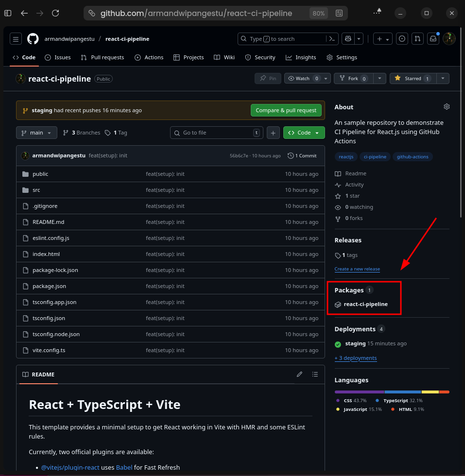The width and height of the screenshot is (465, 476).
Task: Open the Pull requests tab
Action: 103,57
